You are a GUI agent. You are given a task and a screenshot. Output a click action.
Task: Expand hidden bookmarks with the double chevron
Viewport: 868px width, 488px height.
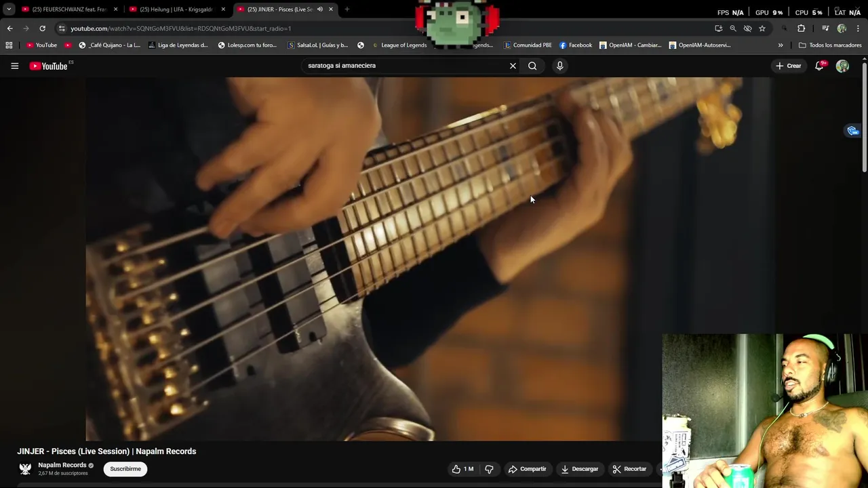781,45
